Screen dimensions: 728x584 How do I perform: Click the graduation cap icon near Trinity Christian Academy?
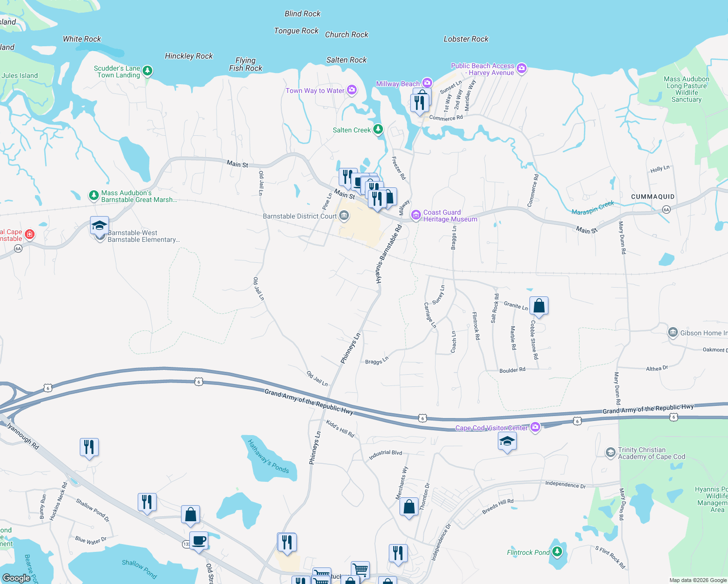tap(611, 451)
